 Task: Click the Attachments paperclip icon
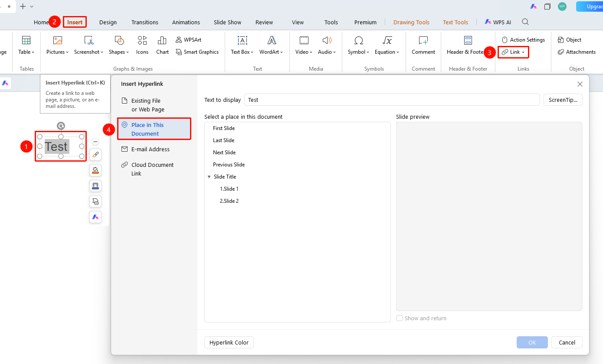click(x=560, y=52)
